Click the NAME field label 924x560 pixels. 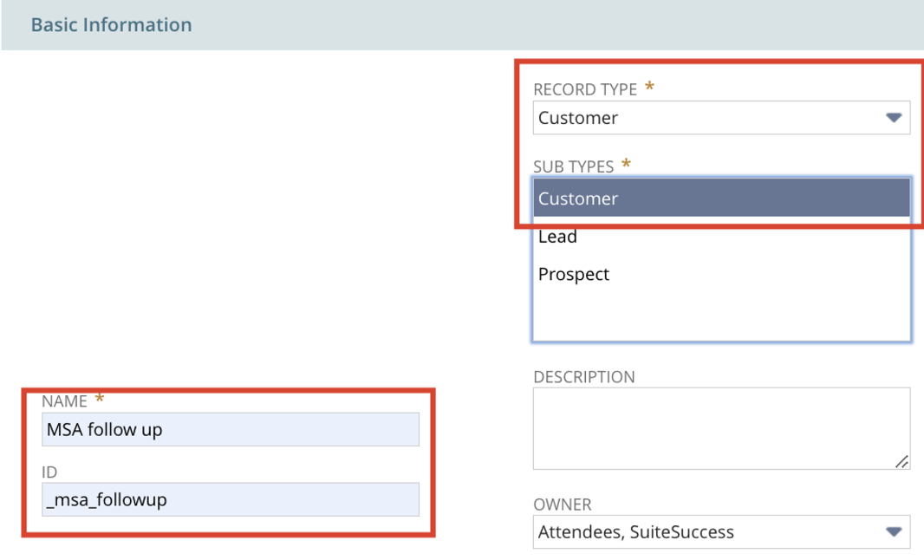point(64,401)
